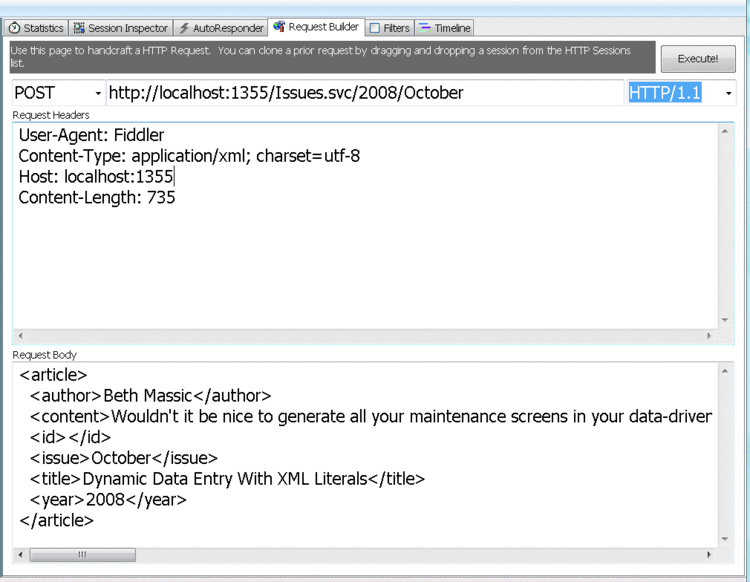Click the Request Body scroll down arrow
Image resolution: width=750 pixels, height=582 pixels.
[725, 539]
